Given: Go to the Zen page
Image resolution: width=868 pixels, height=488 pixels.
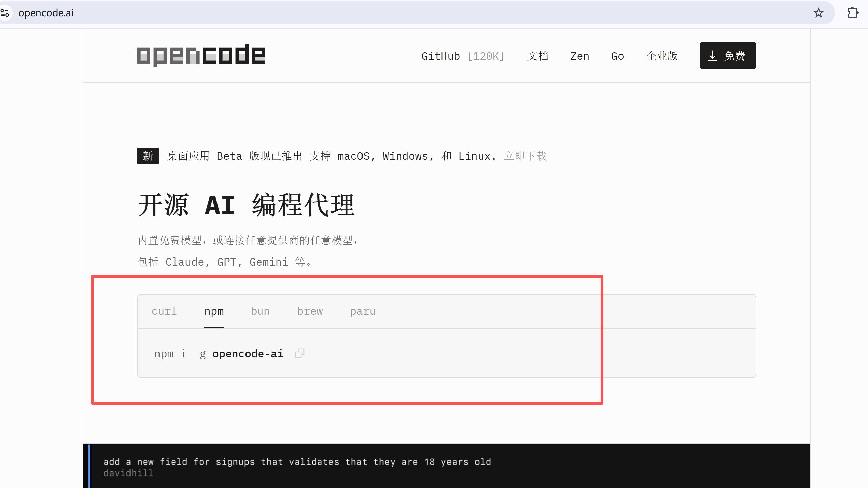Looking at the screenshot, I should pos(579,56).
